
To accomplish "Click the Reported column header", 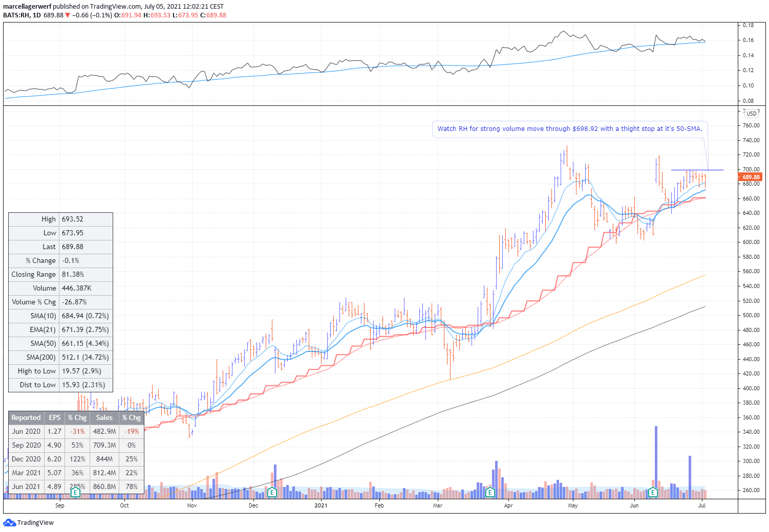I will click(26, 417).
